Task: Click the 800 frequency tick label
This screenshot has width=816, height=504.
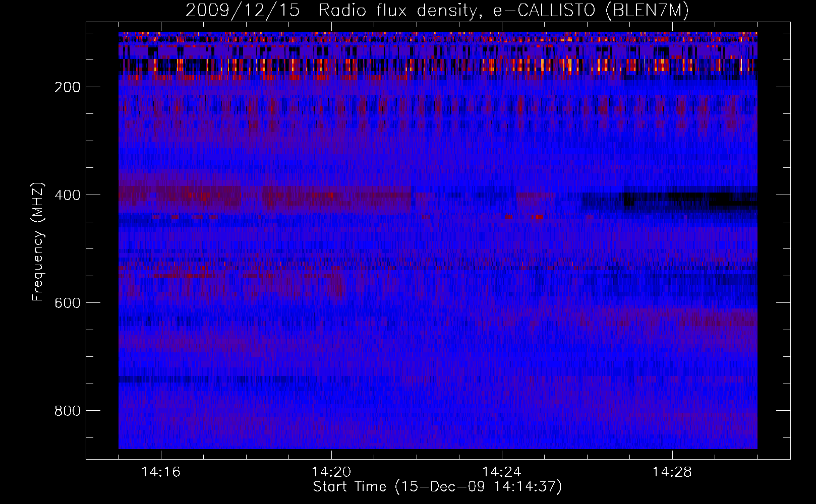Action: tap(68, 411)
